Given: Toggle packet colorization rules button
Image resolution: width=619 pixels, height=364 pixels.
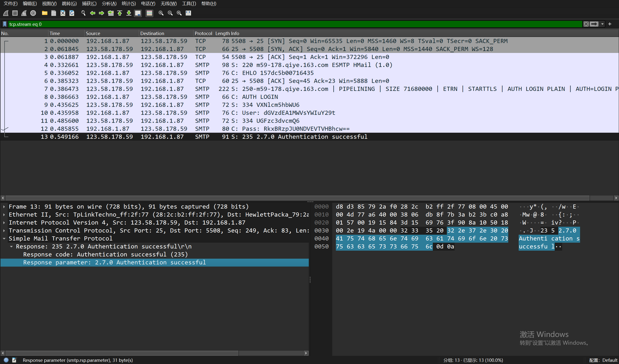Looking at the screenshot, I should [149, 13].
